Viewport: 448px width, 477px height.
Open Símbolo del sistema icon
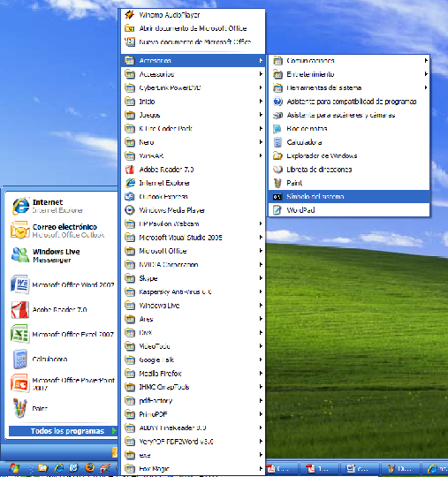click(277, 197)
